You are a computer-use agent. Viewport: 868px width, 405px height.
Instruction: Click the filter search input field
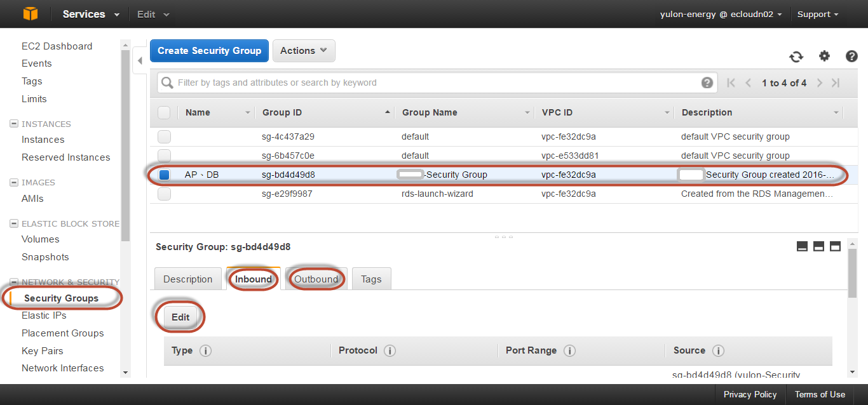click(432, 83)
